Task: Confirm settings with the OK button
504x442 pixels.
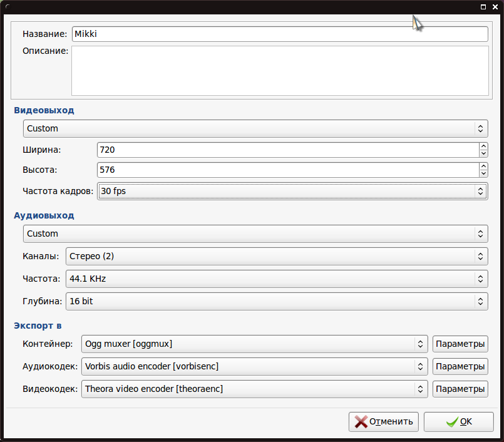Action: (459, 422)
